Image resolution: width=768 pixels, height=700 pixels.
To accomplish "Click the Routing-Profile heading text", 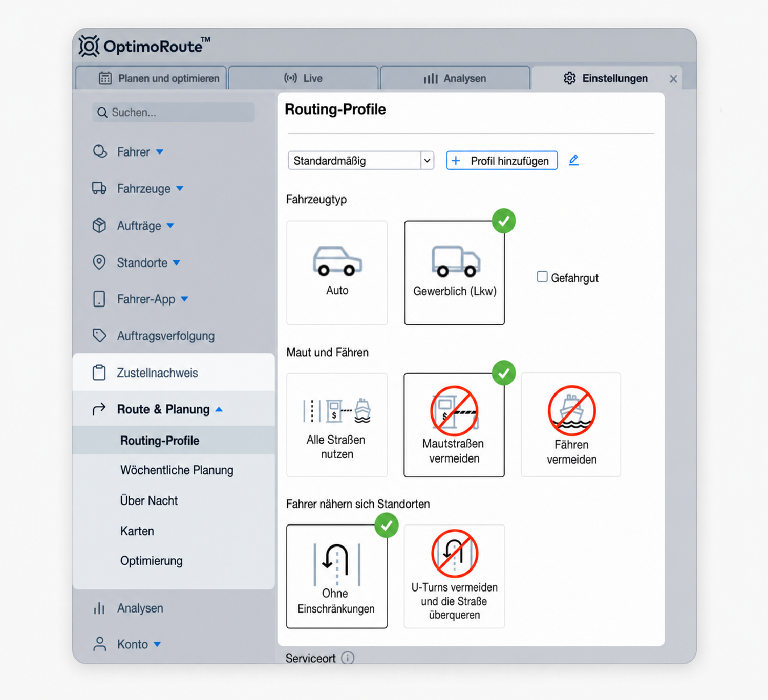I will [x=335, y=110].
